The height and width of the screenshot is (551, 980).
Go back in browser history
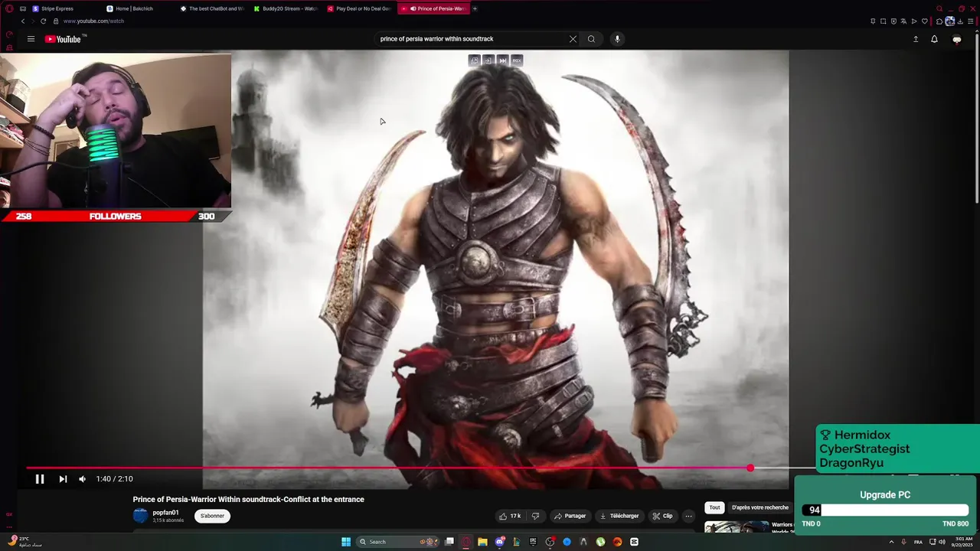(22, 21)
